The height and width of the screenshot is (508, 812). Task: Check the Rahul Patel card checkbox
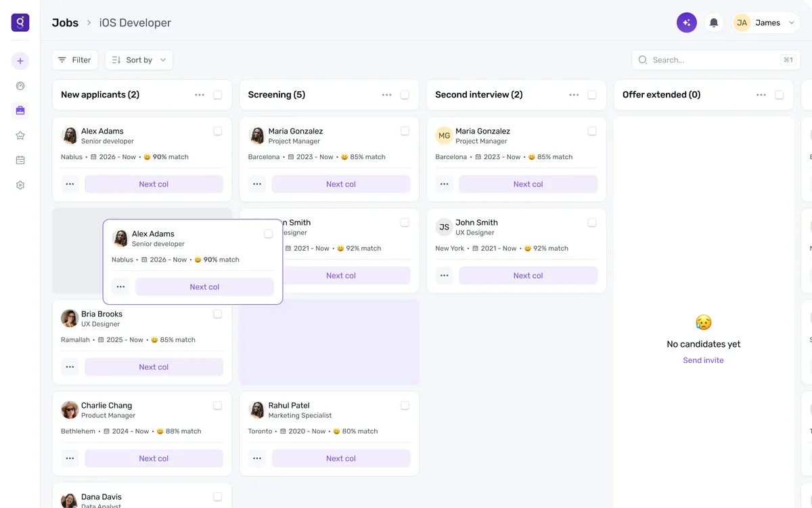pos(405,406)
